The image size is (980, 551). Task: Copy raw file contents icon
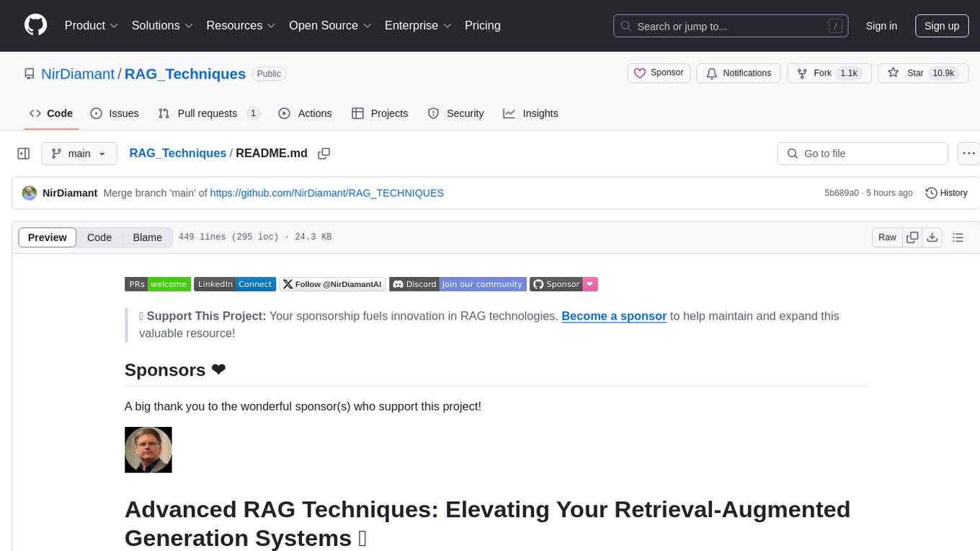[913, 237]
